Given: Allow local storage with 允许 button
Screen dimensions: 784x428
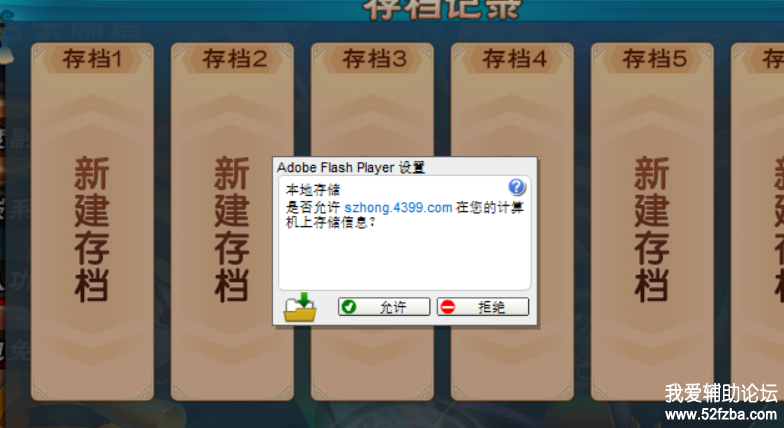Looking at the screenshot, I should (384, 306).
